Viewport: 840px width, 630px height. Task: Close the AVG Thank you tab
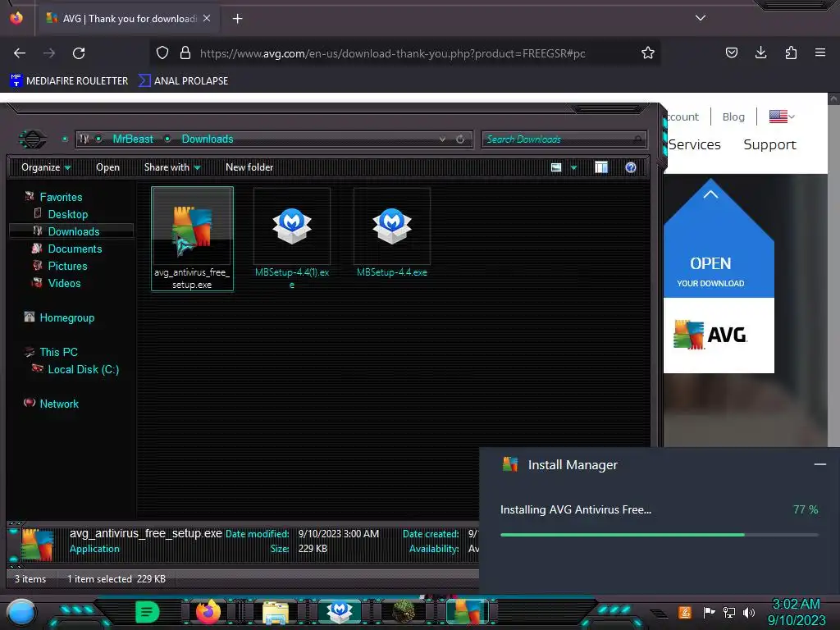[207, 18]
